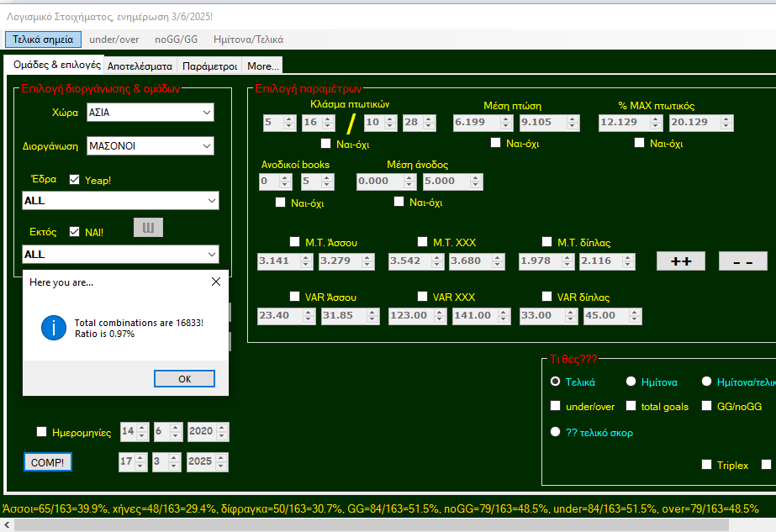Image resolution: width=776 pixels, height=532 pixels.
Task: Close the Here you are dialog
Action: pyautogui.click(x=215, y=282)
